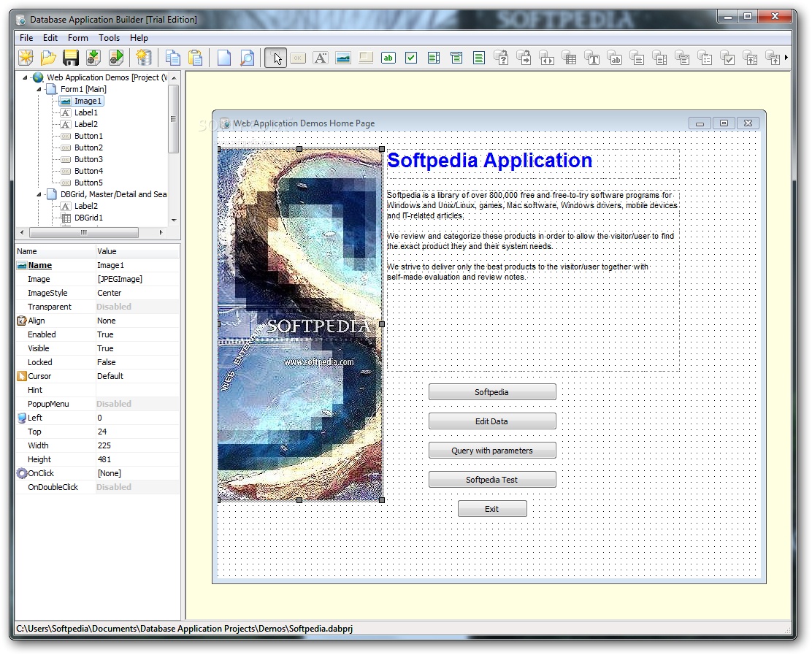
Task: Select Label1 in the project tree
Action: (x=86, y=112)
